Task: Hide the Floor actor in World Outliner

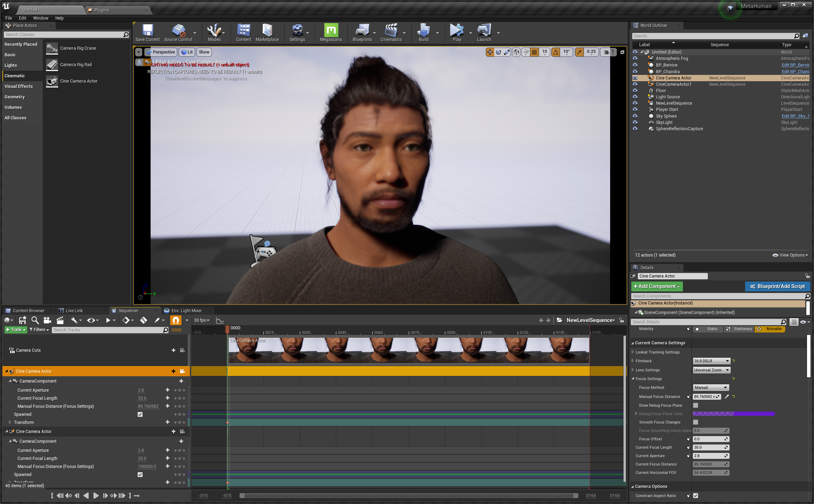Action: tap(635, 91)
